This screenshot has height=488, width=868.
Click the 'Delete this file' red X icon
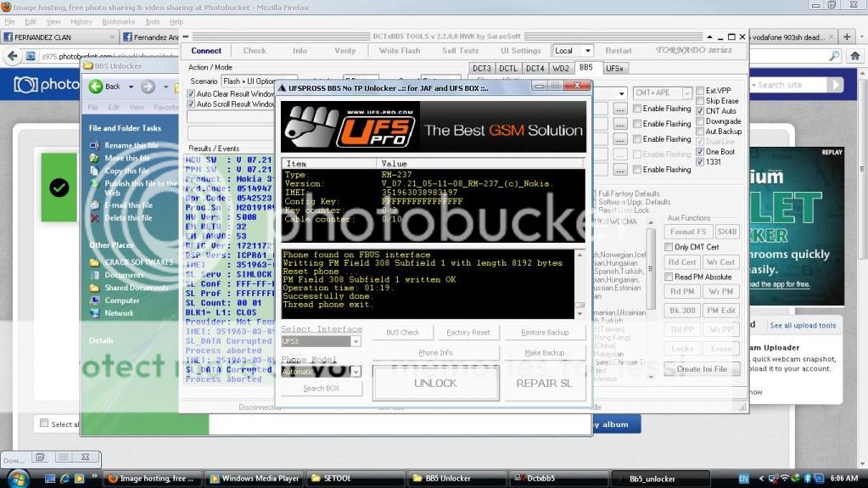(x=95, y=218)
